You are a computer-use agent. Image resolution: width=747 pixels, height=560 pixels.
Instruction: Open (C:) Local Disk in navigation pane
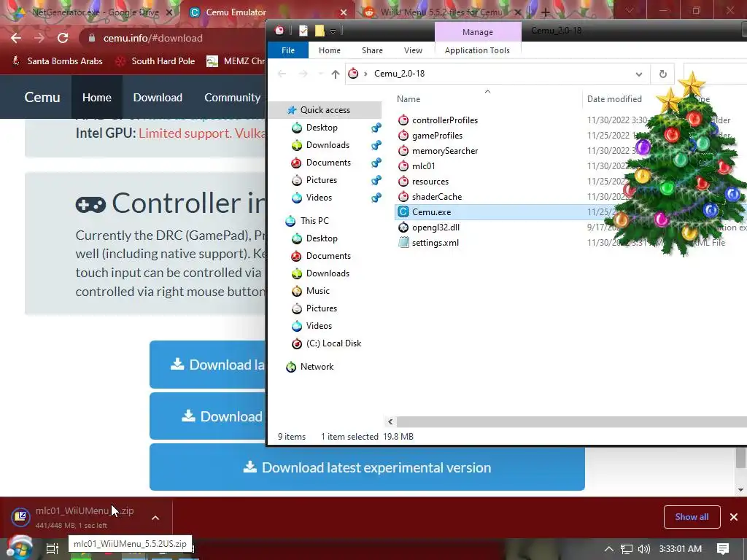point(333,343)
